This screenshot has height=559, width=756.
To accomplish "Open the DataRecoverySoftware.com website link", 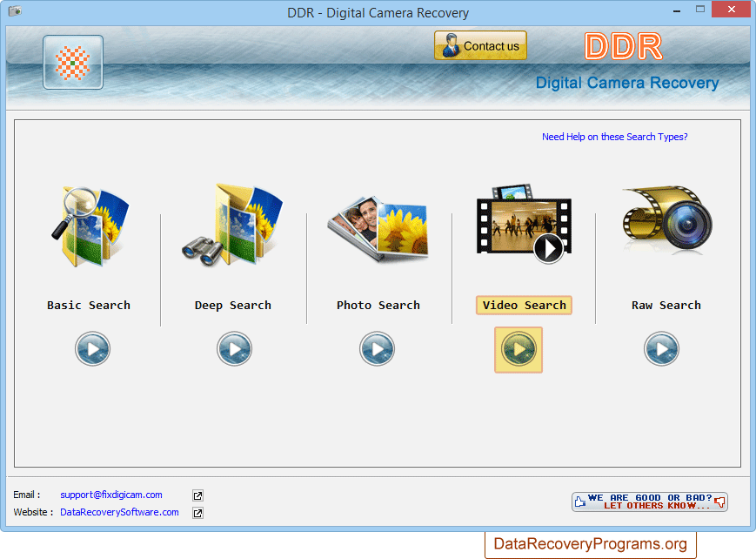I will click(119, 512).
